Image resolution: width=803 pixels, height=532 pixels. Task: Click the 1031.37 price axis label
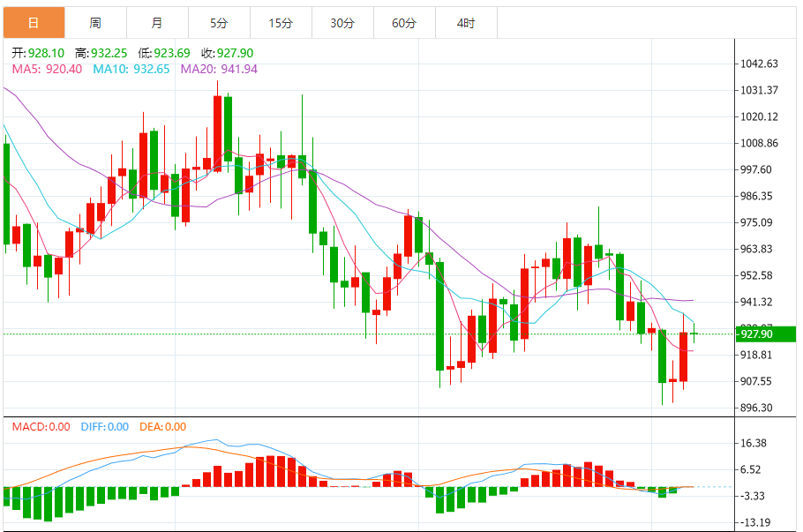[759, 91]
